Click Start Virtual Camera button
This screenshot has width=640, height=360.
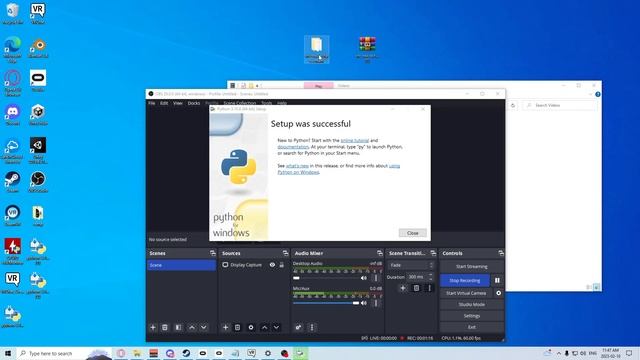pyautogui.click(x=466, y=293)
